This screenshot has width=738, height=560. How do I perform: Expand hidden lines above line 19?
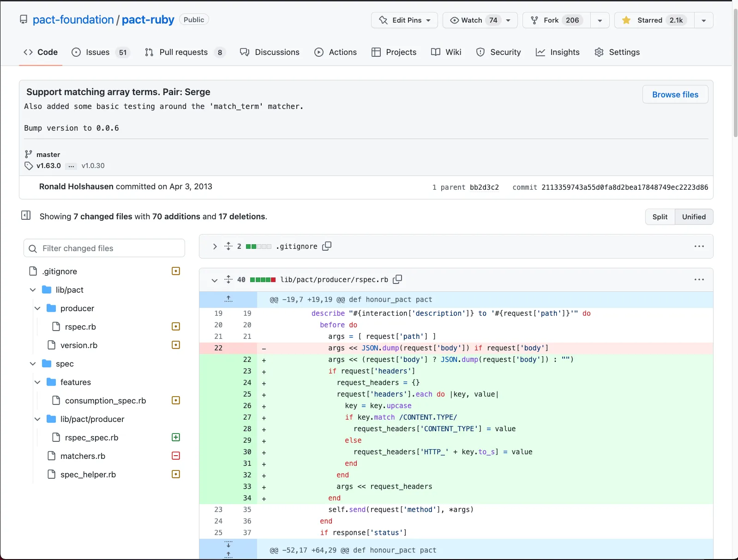(228, 299)
